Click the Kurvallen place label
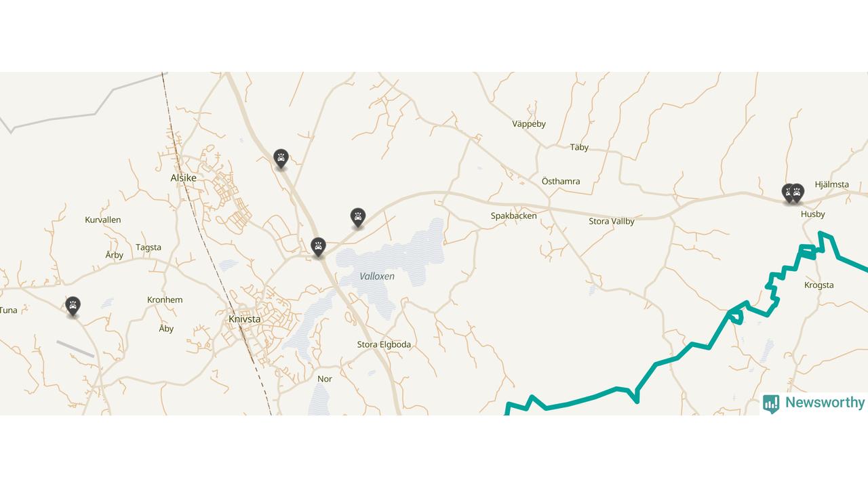The height and width of the screenshot is (488, 868). click(103, 220)
